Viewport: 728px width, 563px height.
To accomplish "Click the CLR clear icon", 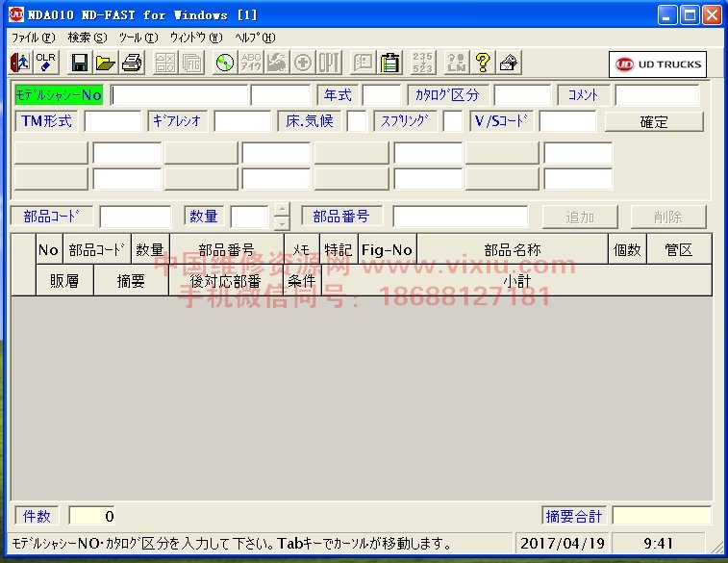I will tap(45, 64).
